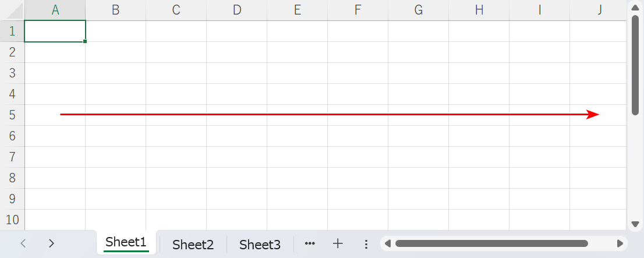Select row 7 header

pyautogui.click(x=13, y=157)
